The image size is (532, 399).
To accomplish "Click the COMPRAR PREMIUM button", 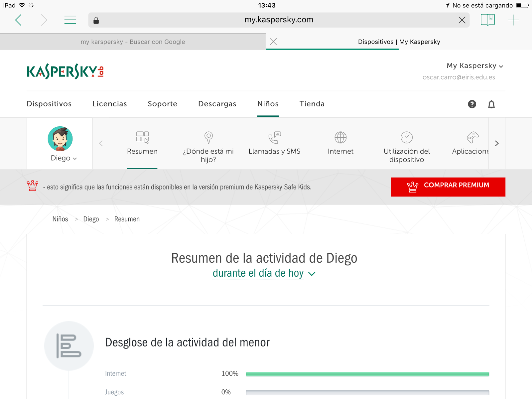I will click(x=448, y=187).
